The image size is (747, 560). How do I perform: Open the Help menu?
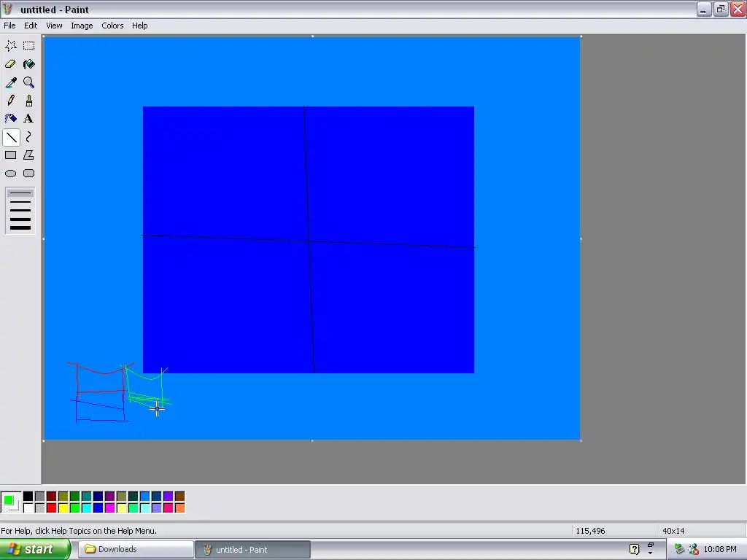pyautogui.click(x=139, y=26)
